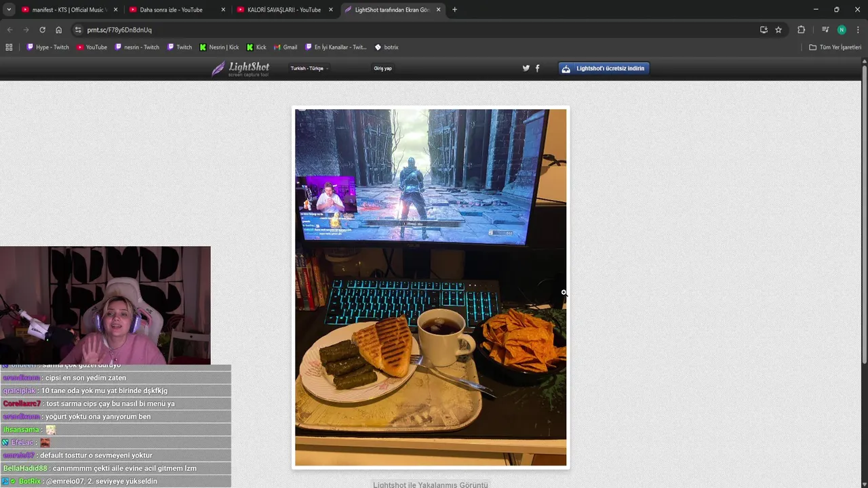Open Hype - Twitch bookmark
The height and width of the screenshot is (488, 868).
(x=47, y=47)
